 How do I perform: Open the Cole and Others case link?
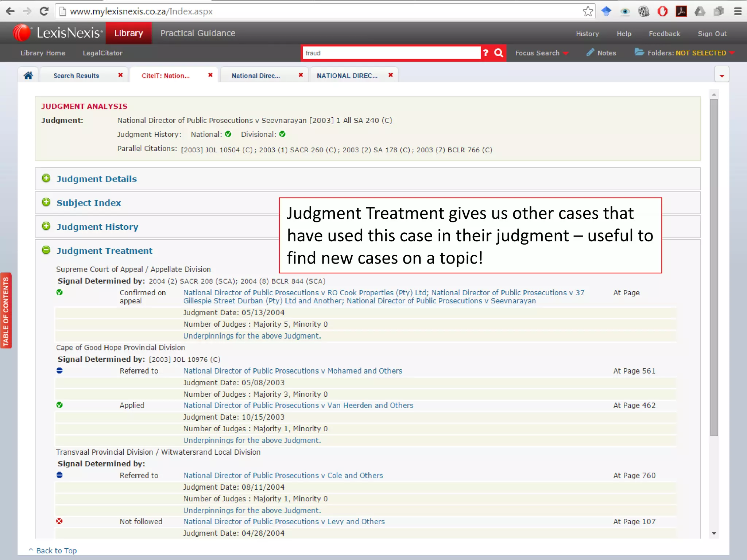(283, 475)
